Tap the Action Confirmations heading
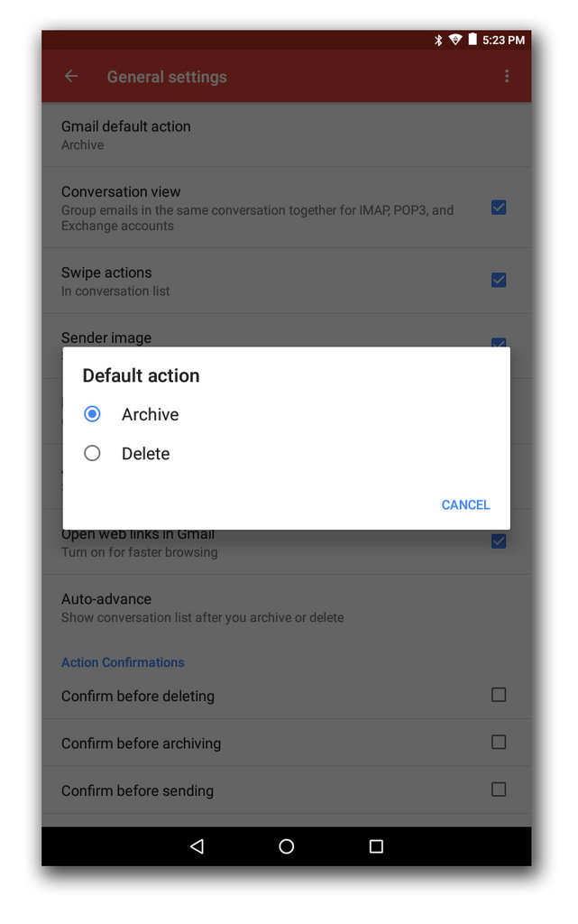578x924 pixels. click(123, 661)
